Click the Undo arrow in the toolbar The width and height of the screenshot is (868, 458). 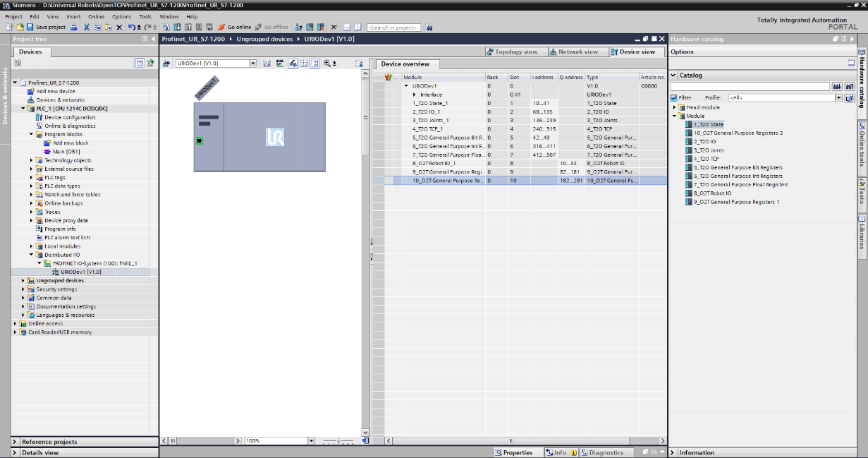[x=131, y=27]
